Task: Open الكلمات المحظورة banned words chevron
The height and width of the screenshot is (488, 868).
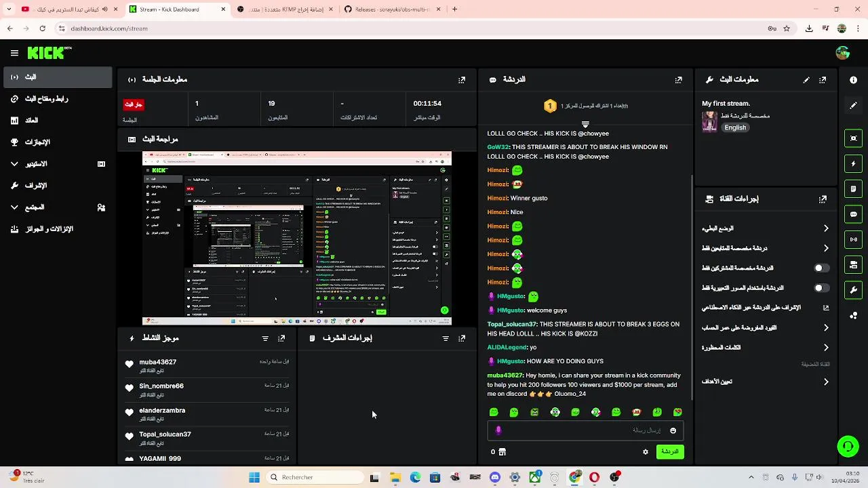Action: click(826, 348)
